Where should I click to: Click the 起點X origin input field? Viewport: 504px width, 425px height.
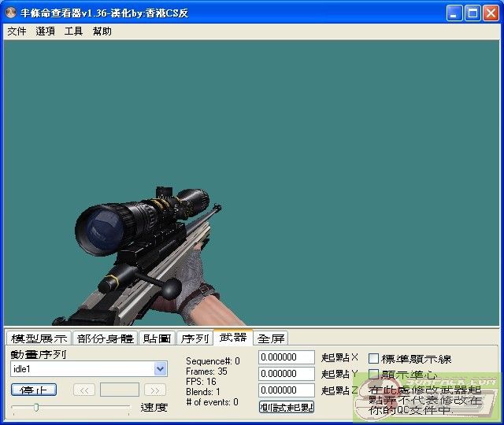pos(287,357)
